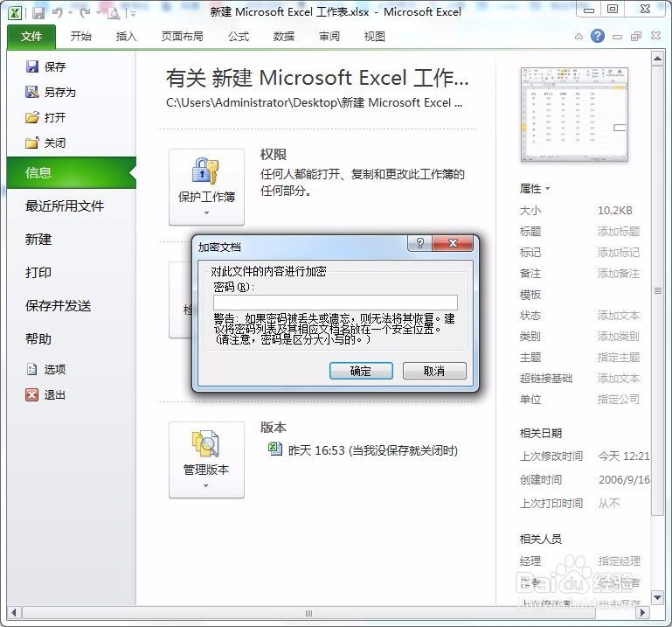Switch to the 数据 tab

point(284,37)
